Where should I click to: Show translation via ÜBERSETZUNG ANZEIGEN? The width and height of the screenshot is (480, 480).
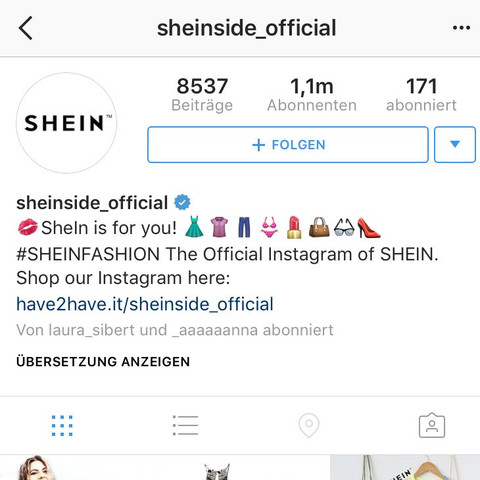(x=103, y=362)
